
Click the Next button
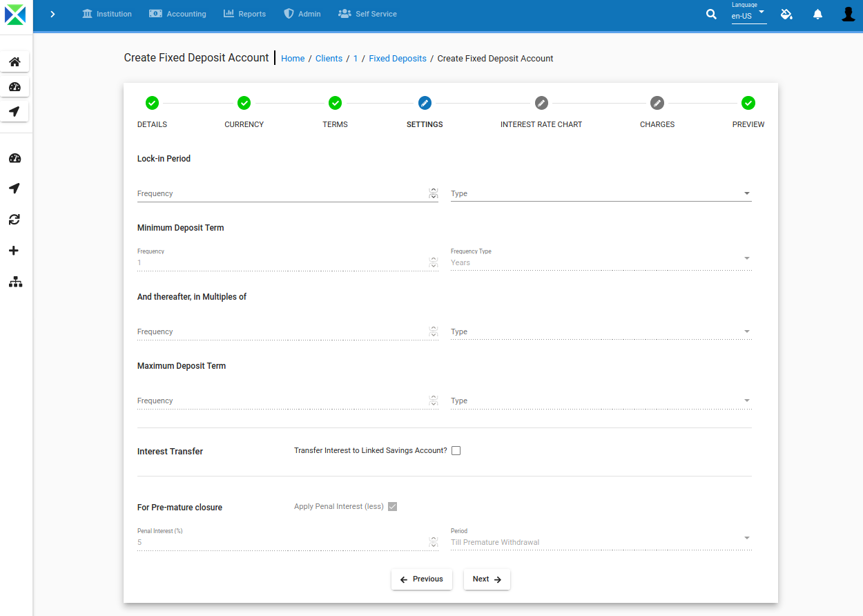click(x=487, y=579)
